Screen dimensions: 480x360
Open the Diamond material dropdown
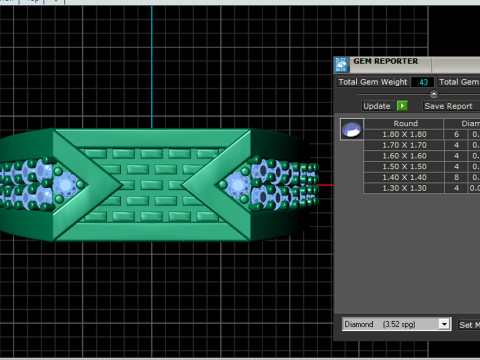397,324
